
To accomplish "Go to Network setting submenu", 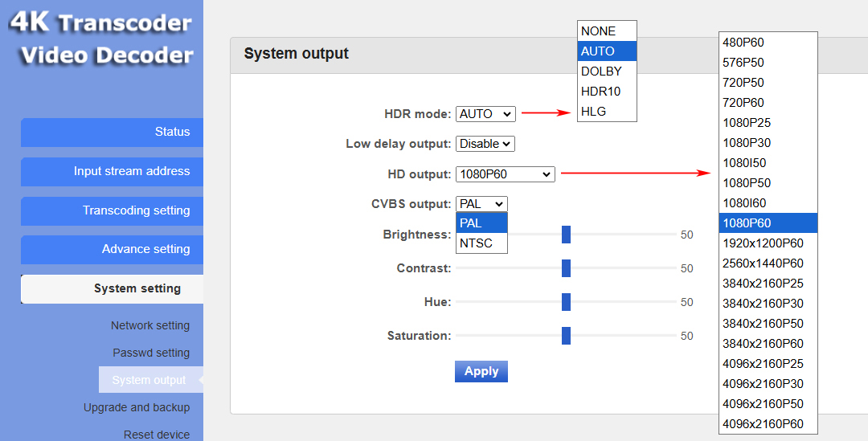I will [x=150, y=325].
